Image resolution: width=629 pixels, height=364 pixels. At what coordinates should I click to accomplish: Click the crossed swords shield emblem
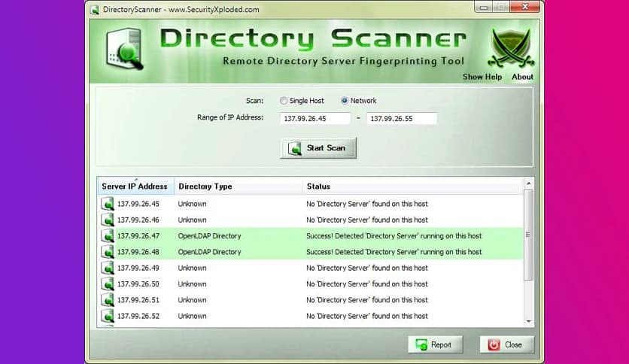click(x=511, y=47)
